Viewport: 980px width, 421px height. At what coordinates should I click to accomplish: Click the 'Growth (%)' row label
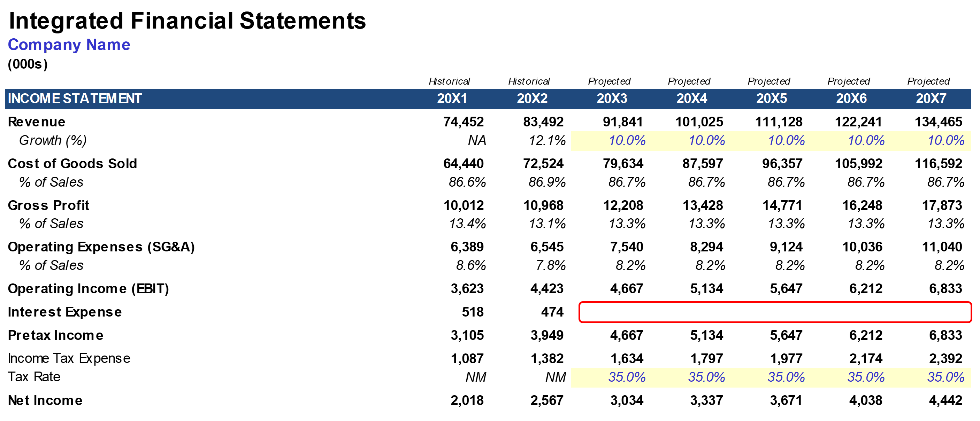click(53, 141)
